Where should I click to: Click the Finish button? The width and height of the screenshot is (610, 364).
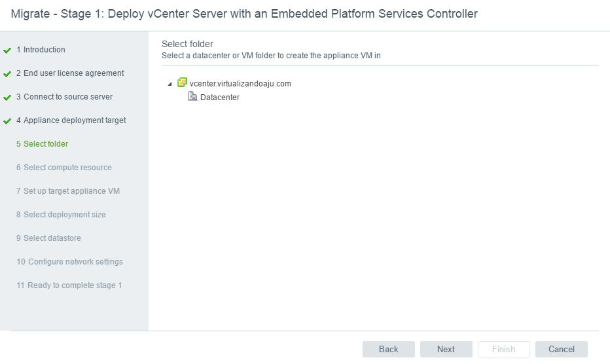point(503,349)
